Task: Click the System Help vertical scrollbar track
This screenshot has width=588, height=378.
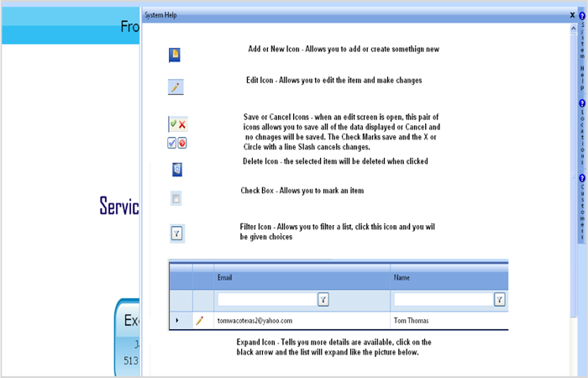Action: click(574, 345)
